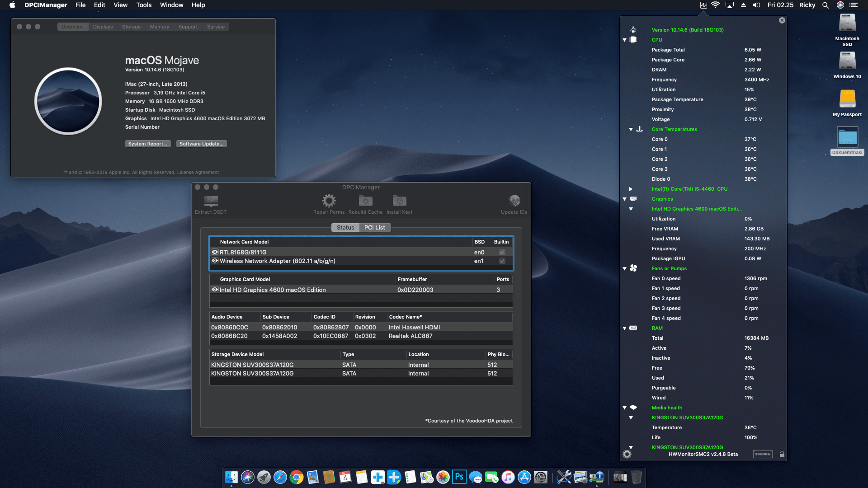868x488 pixels.
Task: Collapse Intel HD Graphics 4600 sensor group
Action: [x=631, y=209]
